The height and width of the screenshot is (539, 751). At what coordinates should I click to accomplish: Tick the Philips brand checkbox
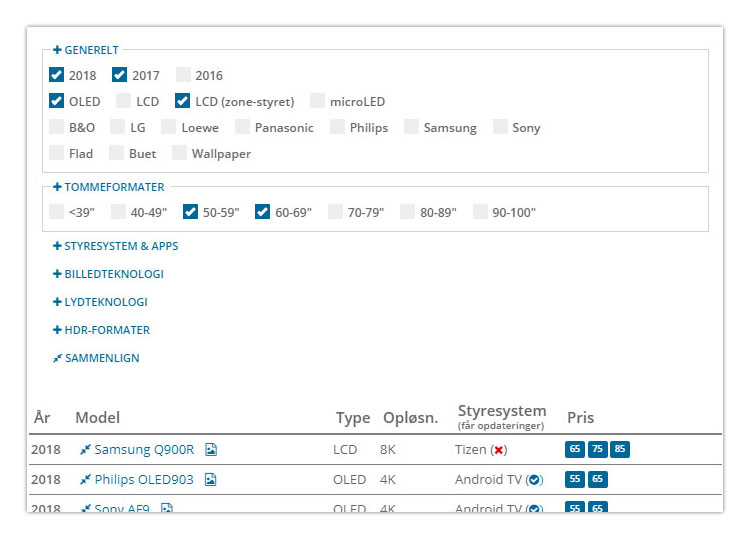(337, 126)
